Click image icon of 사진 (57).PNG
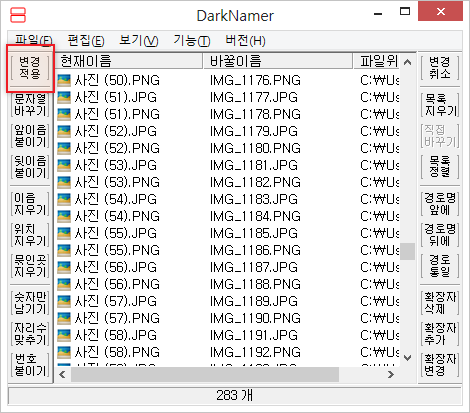This screenshot has width=470, height=413. point(64,318)
